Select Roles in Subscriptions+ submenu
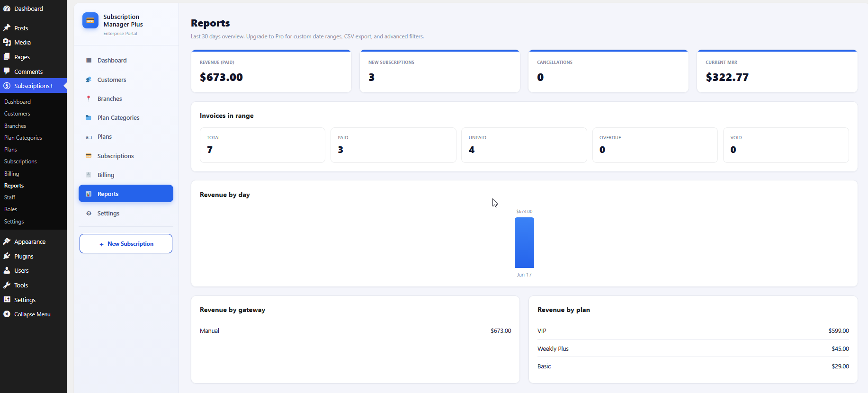The height and width of the screenshot is (393, 868). (10, 209)
